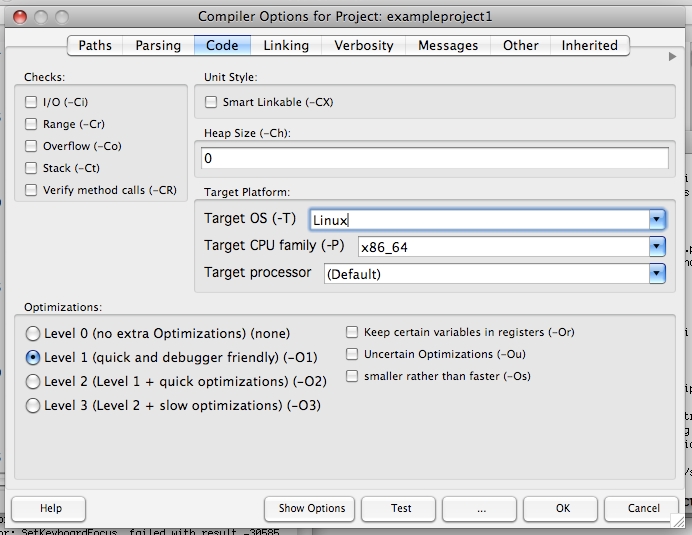Open the Linking tab
Image resolution: width=692 pixels, height=535 pixels.
286,45
